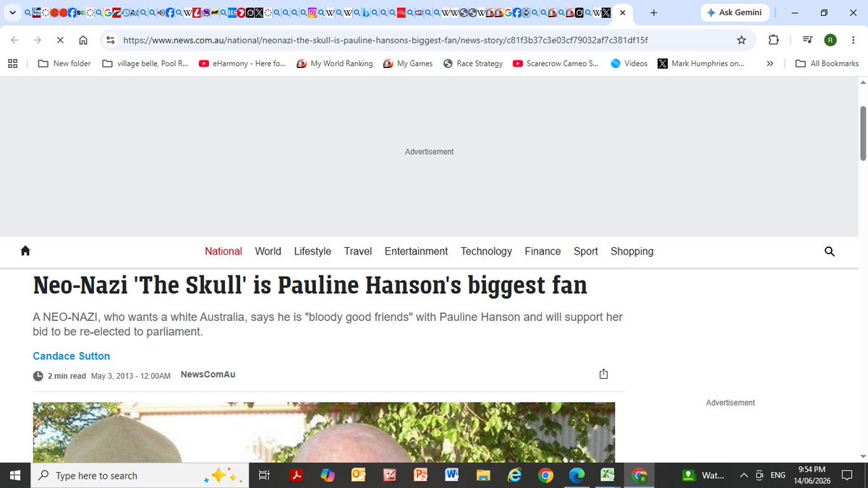Open the Lifestyle section
Image resolution: width=868 pixels, height=488 pixels.
(312, 251)
